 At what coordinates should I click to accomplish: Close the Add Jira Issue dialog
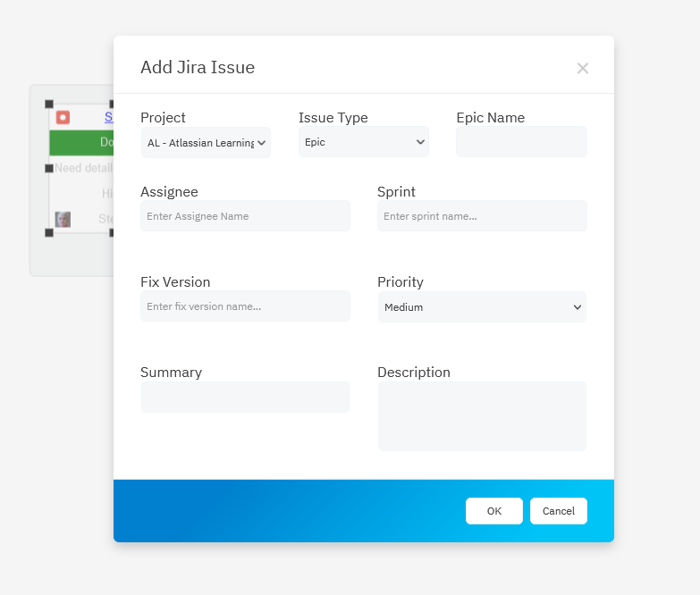point(582,69)
